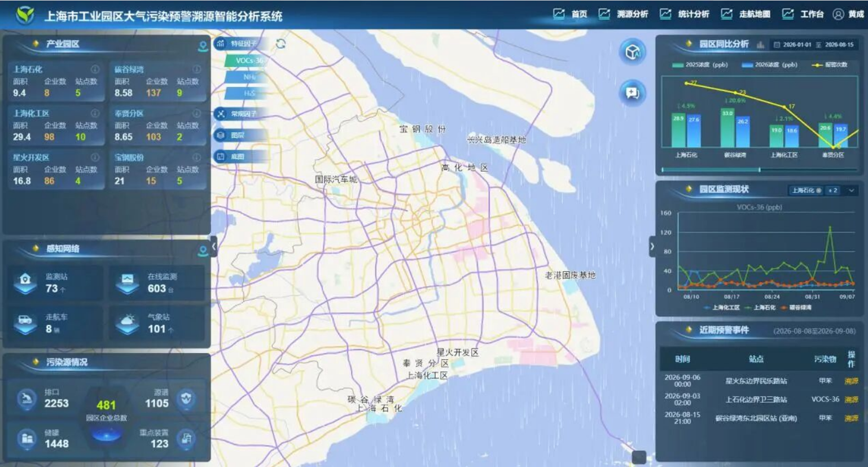868x467 pixels.
Task: Click the 排口 outlet icon
Action: 26,399
